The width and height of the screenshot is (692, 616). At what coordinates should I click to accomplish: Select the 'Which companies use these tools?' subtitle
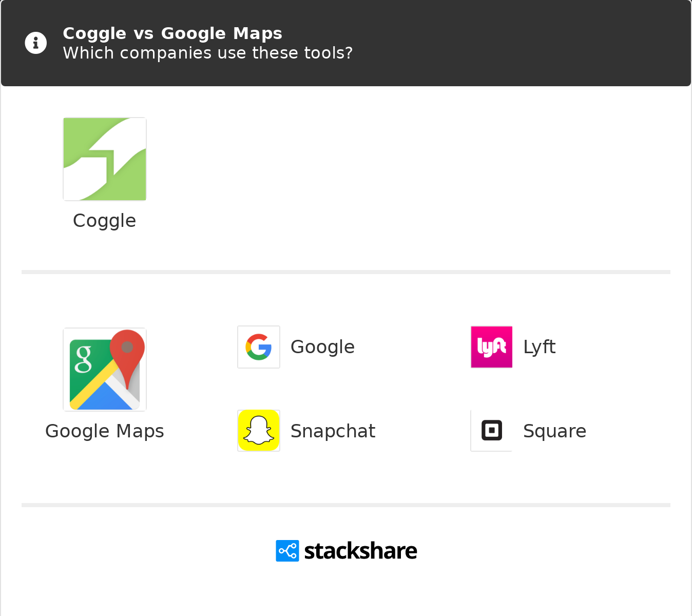point(208,53)
